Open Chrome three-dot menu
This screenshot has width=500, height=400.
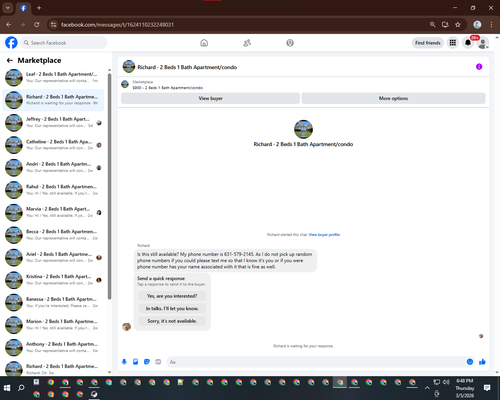click(491, 24)
